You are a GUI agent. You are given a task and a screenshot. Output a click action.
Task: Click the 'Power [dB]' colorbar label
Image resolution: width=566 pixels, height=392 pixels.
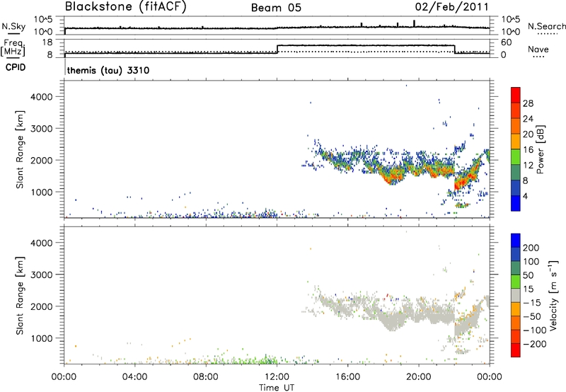tap(540, 149)
